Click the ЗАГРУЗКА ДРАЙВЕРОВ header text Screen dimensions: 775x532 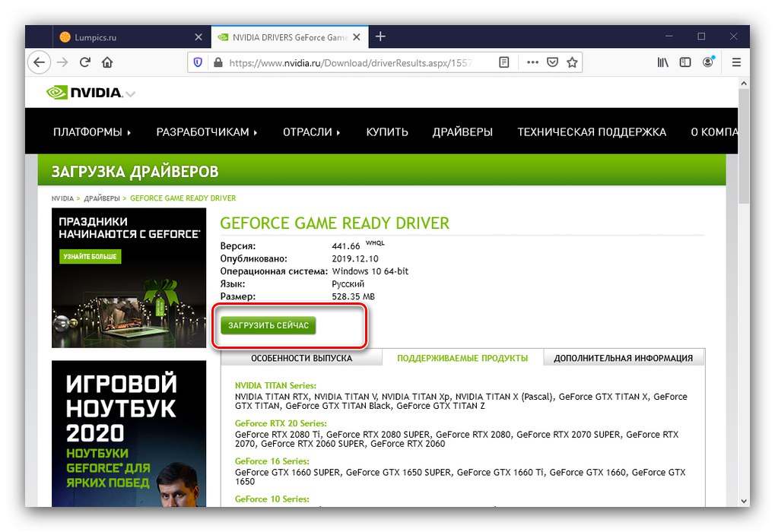click(135, 172)
